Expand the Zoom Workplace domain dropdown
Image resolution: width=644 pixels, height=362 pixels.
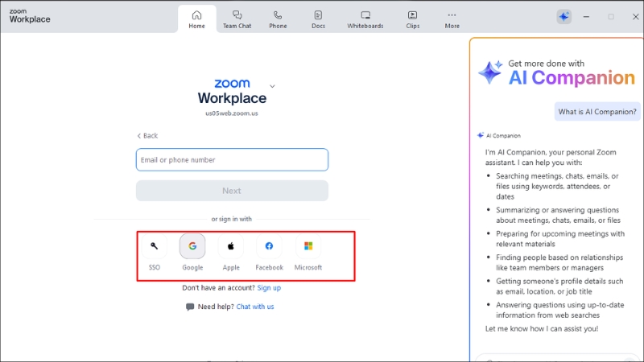click(x=272, y=86)
